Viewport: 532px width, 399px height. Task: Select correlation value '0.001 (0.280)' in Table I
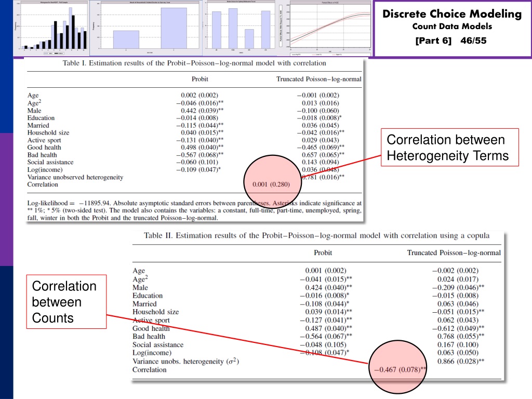click(271, 184)
